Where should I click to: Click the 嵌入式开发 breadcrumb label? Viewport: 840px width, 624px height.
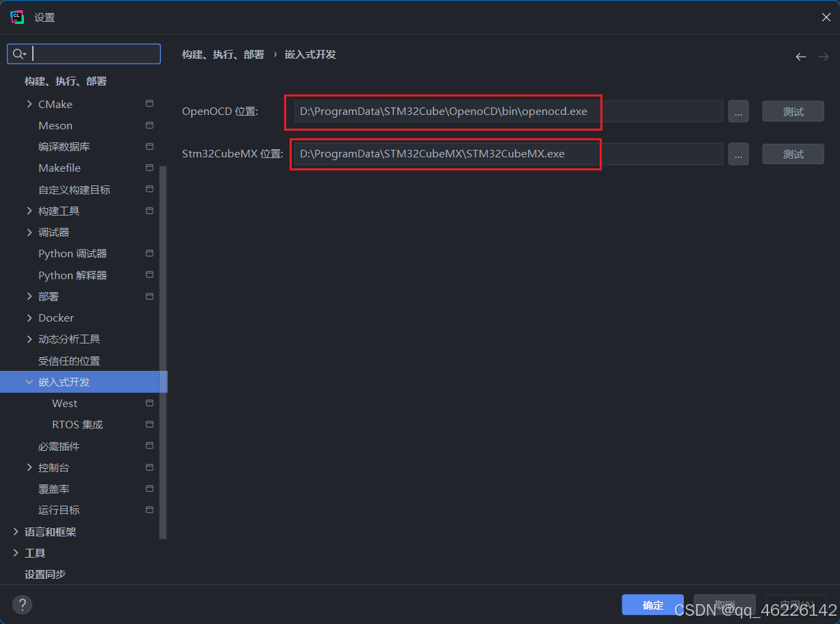point(310,54)
